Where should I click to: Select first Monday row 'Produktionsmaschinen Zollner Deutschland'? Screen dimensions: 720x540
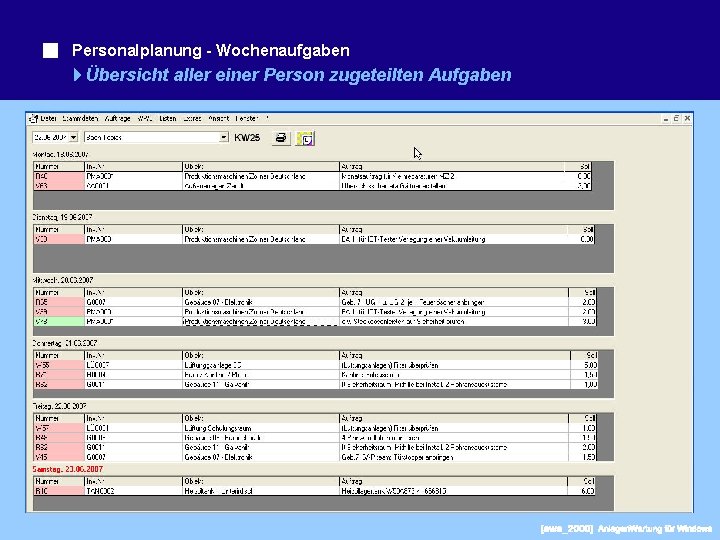pyautogui.click(x=312, y=176)
